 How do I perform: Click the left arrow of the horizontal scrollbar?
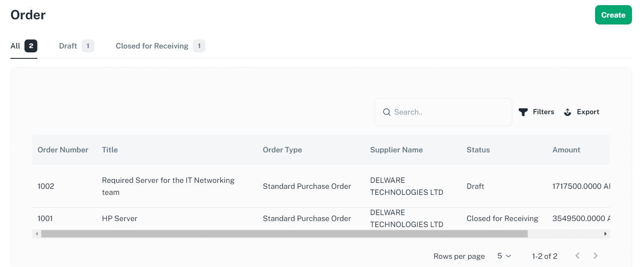coord(36,234)
